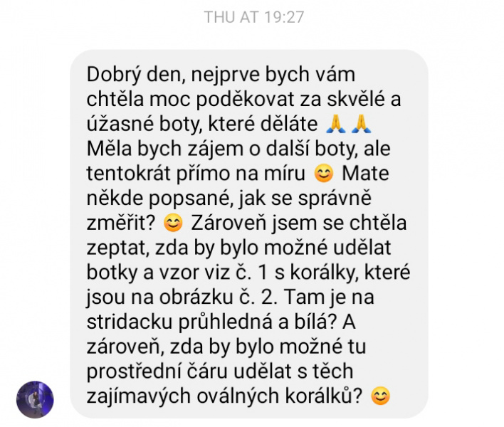Click the word "zeptat" in the message
504x427 pixels.
point(118,248)
